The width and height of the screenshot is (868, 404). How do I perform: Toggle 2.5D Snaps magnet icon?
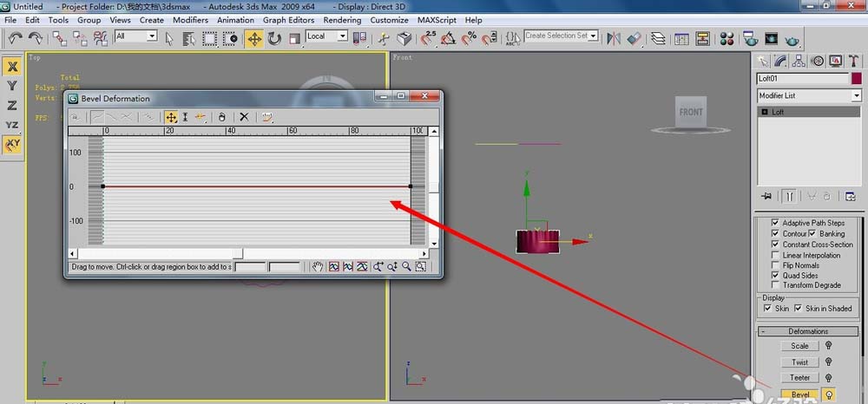(x=428, y=39)
